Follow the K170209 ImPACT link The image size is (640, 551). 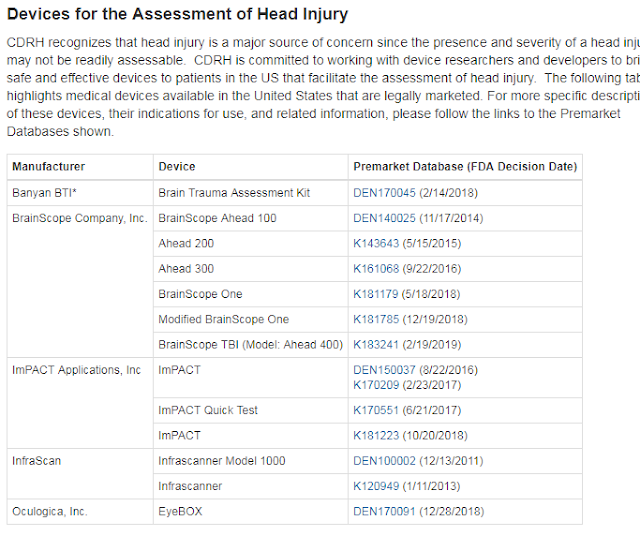[x=376, y=385]
